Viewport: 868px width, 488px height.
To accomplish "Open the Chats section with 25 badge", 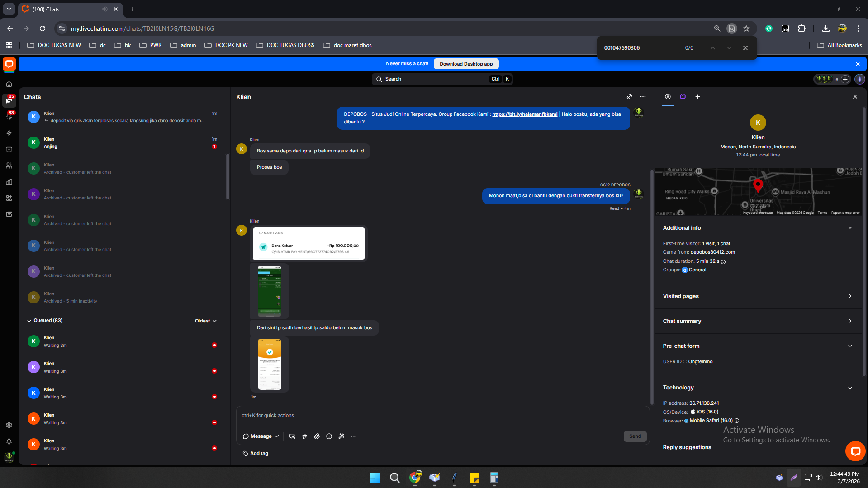I will click(9, 100).
